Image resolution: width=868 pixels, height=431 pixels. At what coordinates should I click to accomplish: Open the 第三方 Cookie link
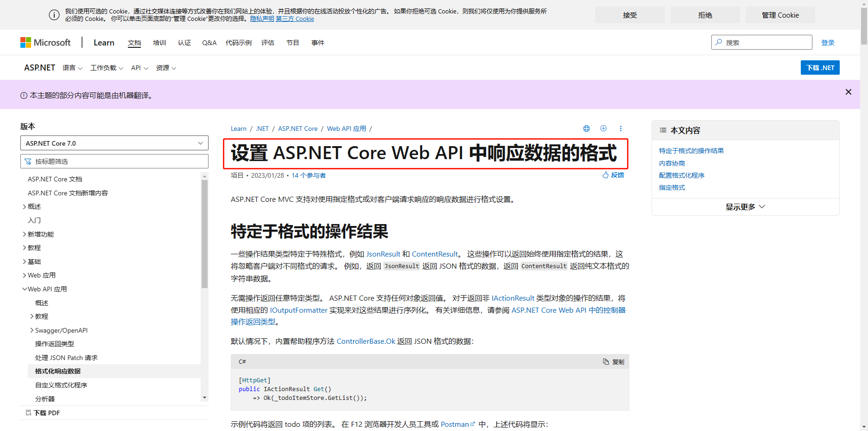(295, 19)
